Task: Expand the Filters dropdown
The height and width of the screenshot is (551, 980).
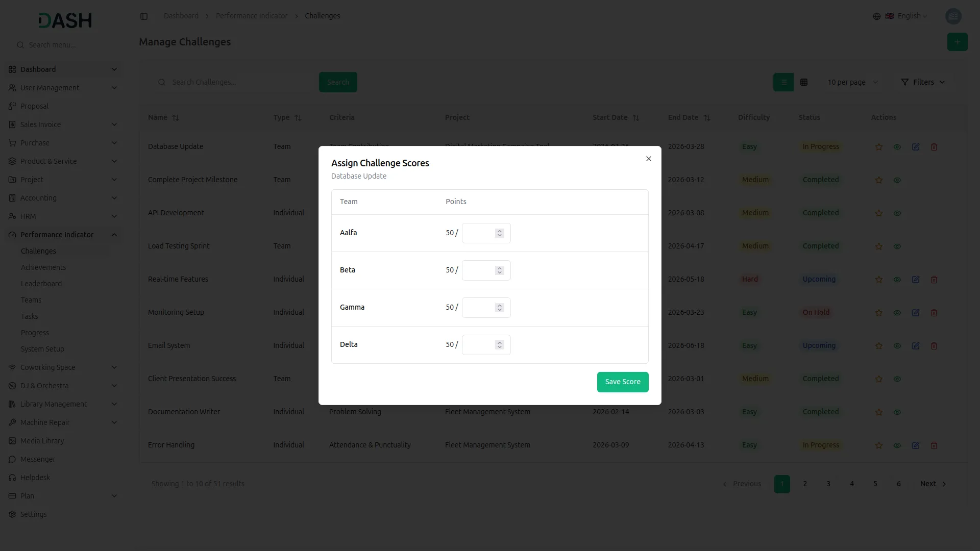Action: 923,82
